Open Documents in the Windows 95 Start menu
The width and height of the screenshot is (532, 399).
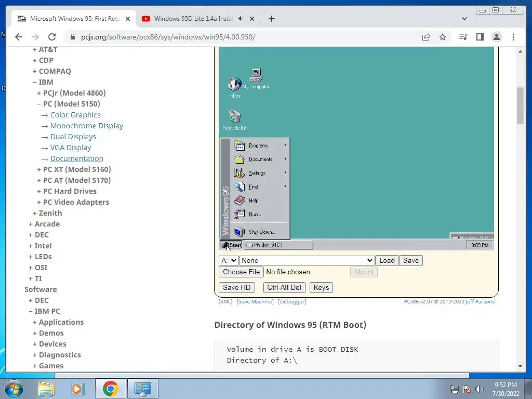click(x=260, y=159)
